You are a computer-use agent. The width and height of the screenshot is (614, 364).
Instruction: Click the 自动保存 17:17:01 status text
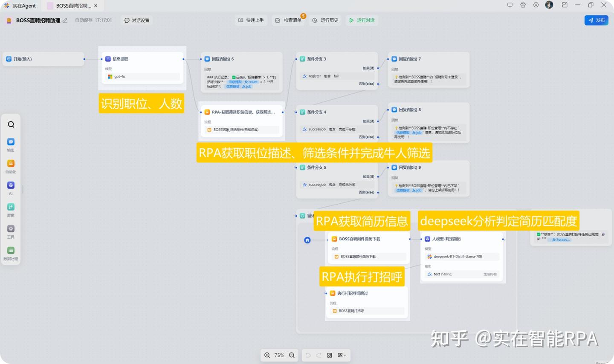click(93, 20)
